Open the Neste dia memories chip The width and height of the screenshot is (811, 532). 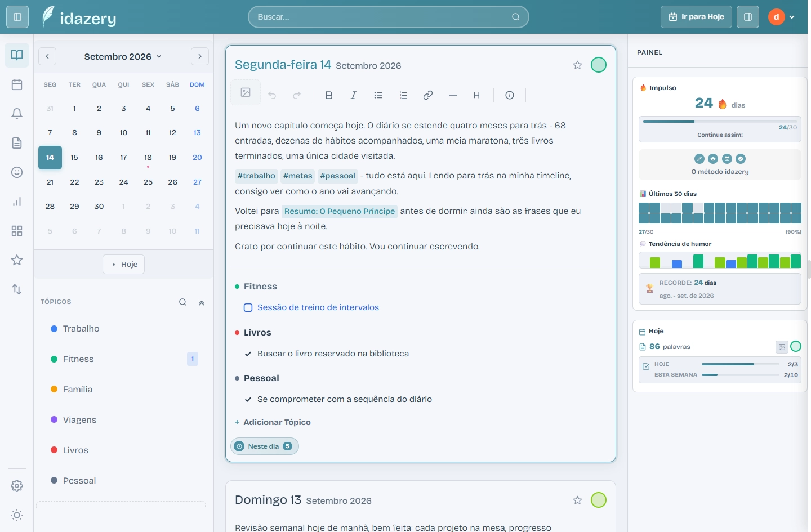click(265, 446)
